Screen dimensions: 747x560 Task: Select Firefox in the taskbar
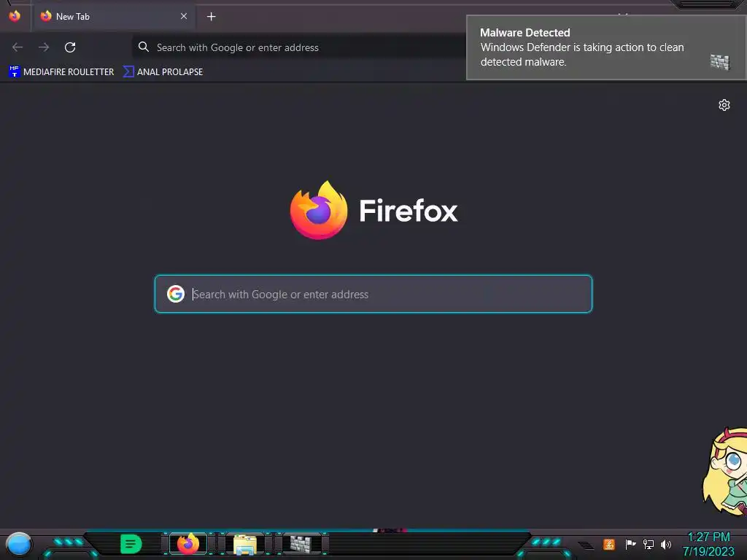click(188, 544)
